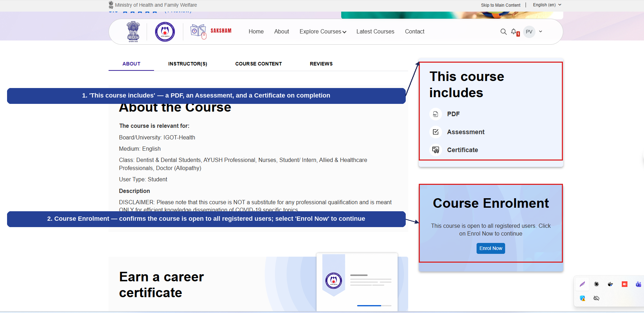Click the 'This course includes' heading
The height and width of the screenshot is (313, 644).
click(467, 84)
